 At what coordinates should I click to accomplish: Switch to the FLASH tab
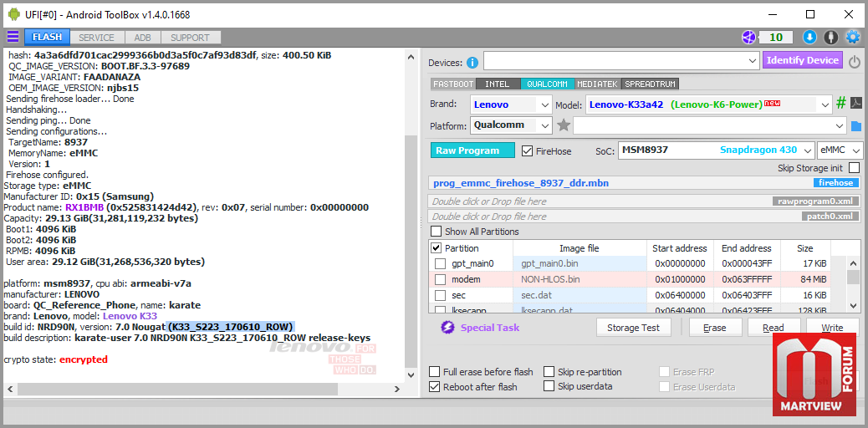point(47,38)
